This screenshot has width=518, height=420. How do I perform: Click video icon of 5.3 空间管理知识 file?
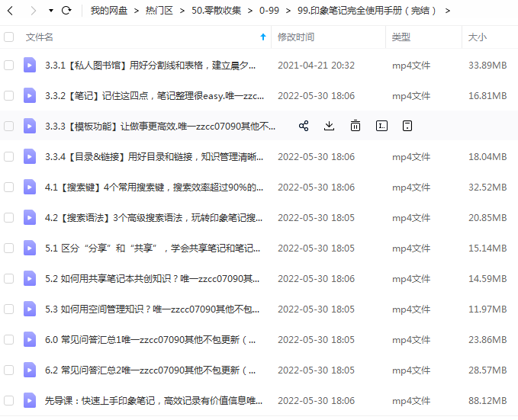pyautogui.click(x=30, y=309)
